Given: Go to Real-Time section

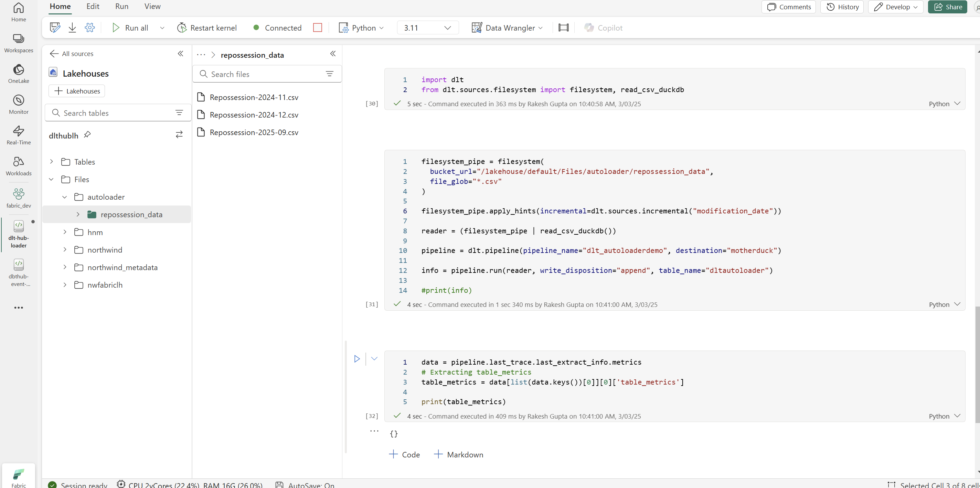Looking at the screenshot, I should tap(18, 134).
